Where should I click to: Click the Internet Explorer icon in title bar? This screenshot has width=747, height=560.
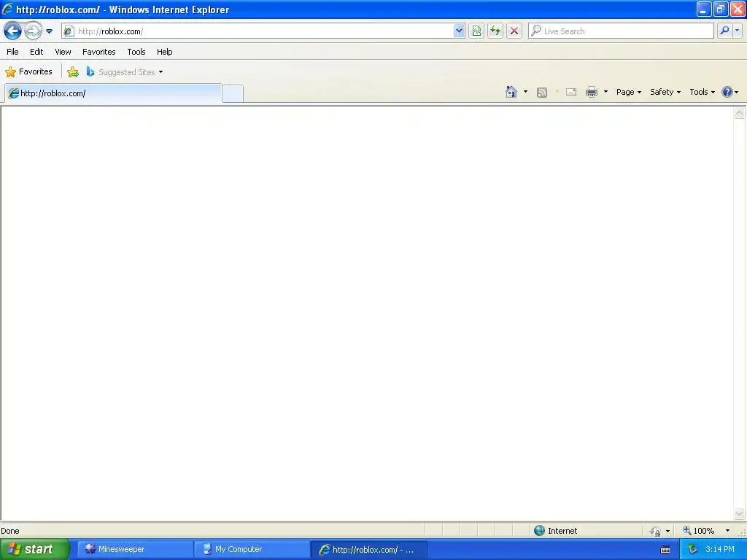(x=7, y=9)
